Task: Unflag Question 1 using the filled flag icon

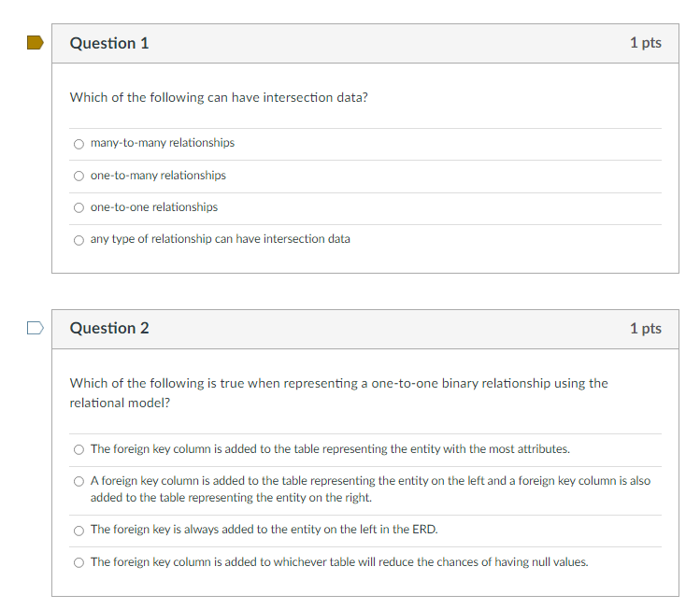Action: pyautogui.click(x=36, y=43)
